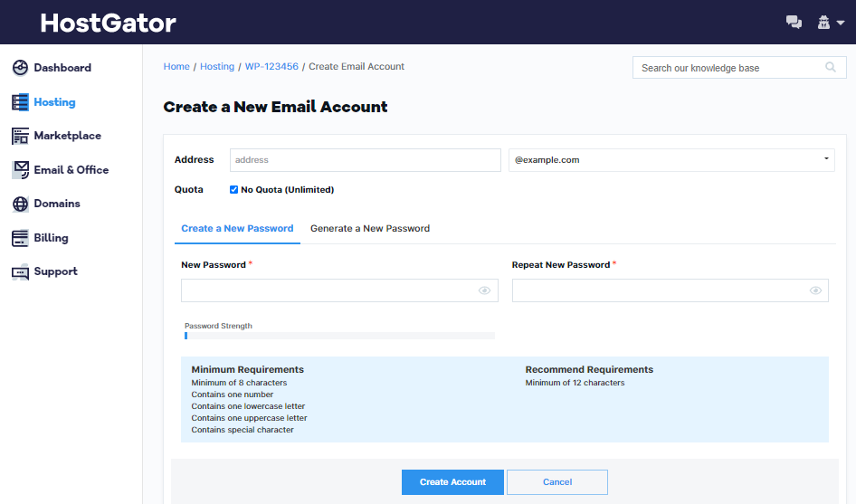Click 'Contains special character' text
The width and height of the screenshot is (856, 504).
[x=243, y=430]
